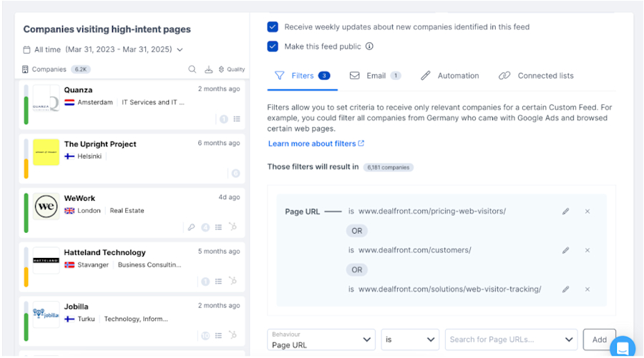Click the count badge on The Upright Project card
The image size is (644, 358).
click(x=235, y=173)
